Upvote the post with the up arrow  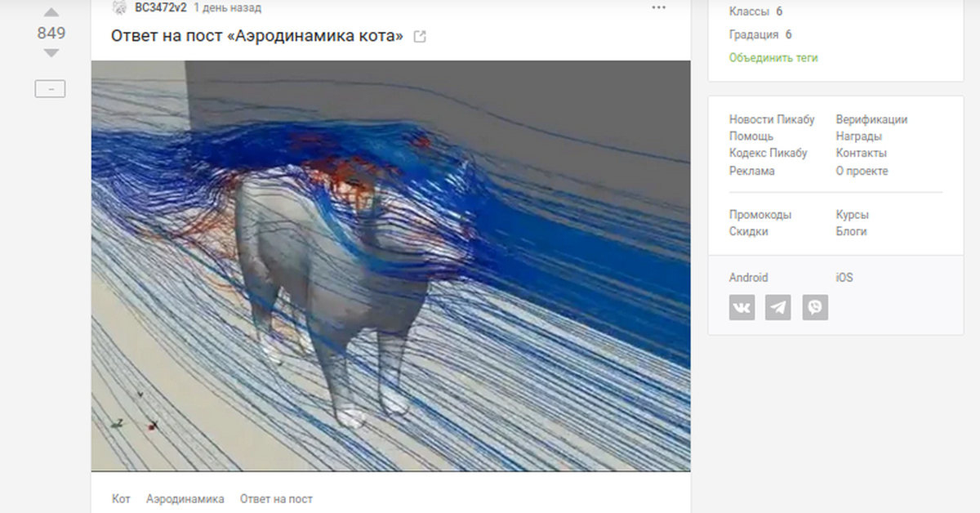pos(51,13)
